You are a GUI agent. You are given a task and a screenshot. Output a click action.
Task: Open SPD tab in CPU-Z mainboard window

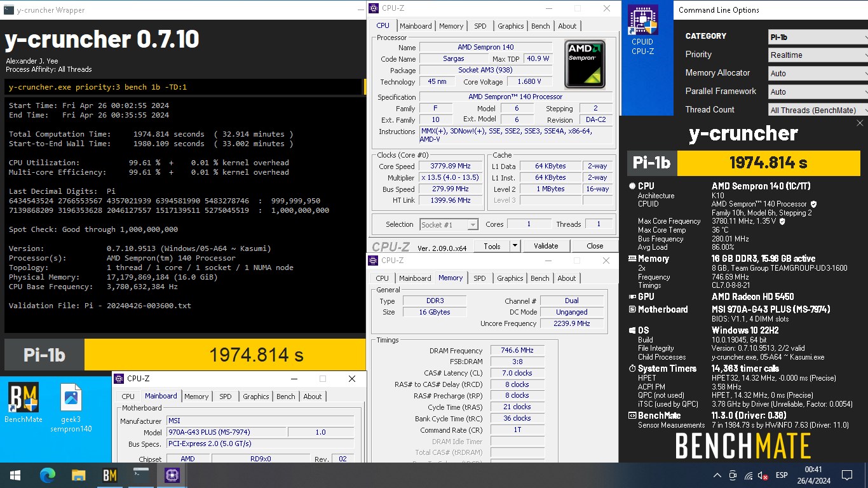[226, 396]
